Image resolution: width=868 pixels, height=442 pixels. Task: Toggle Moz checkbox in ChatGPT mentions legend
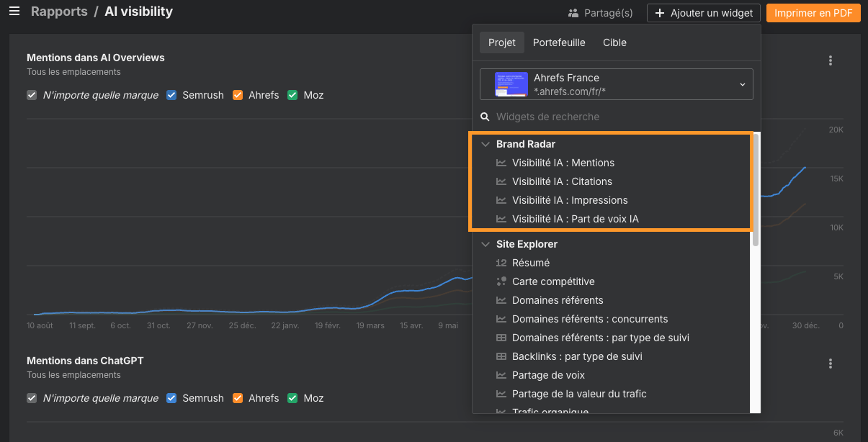292,398
